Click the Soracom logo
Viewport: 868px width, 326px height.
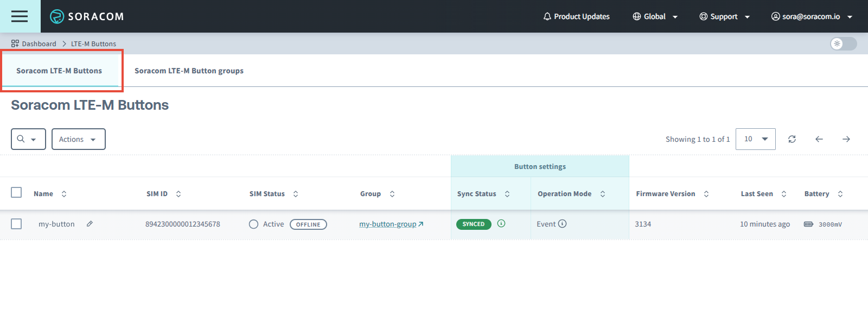87,16
